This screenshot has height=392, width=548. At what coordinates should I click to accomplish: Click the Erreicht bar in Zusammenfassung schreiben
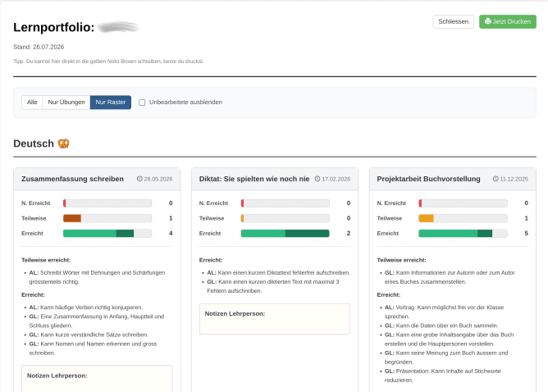pyautogui.click(x=107, y=234)
